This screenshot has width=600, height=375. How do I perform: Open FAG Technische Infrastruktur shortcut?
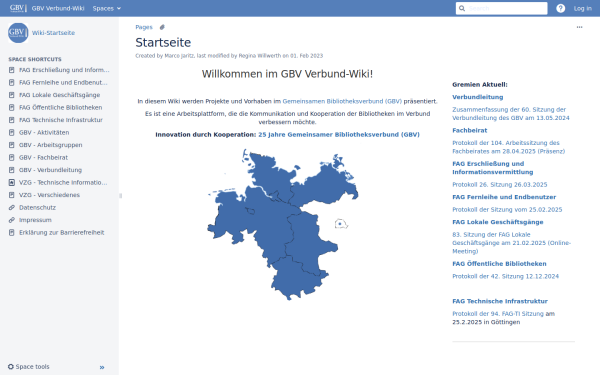[61, 120]
